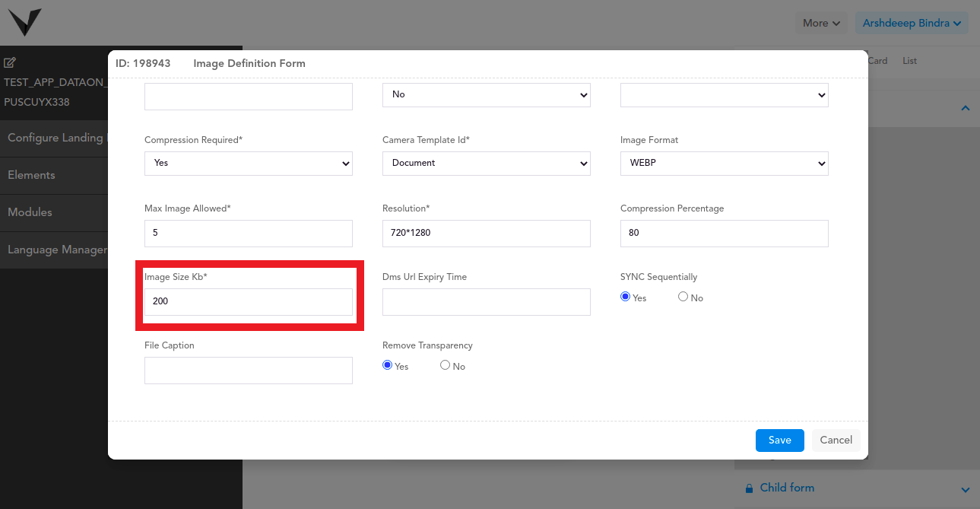Click the V logo icon

24,22
